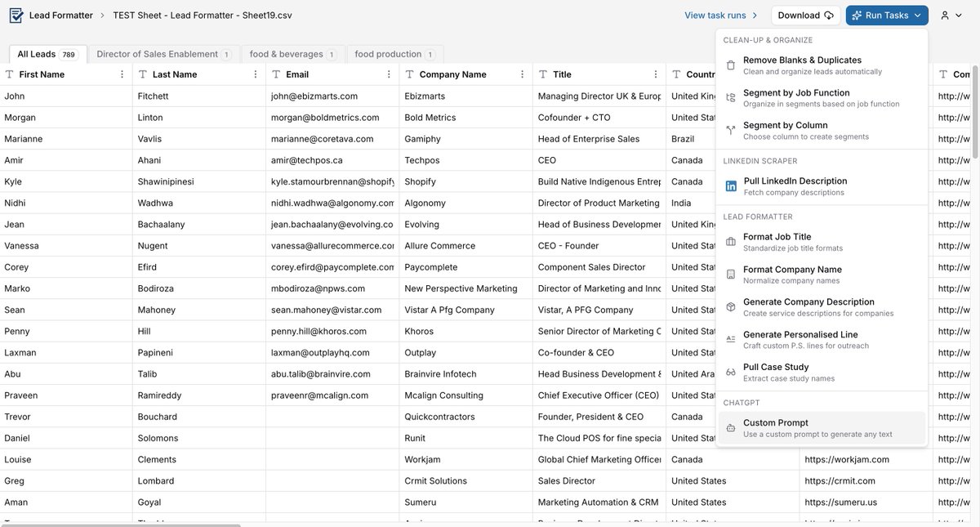
Task: Open Last Name column options menu
Action: pyautogui.click(x=256, y=74)
